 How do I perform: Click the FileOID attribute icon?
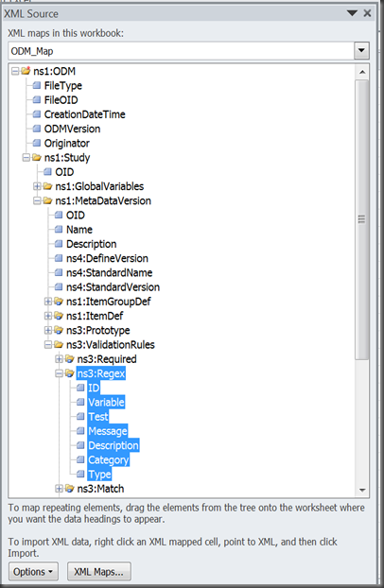click(36, 100)
